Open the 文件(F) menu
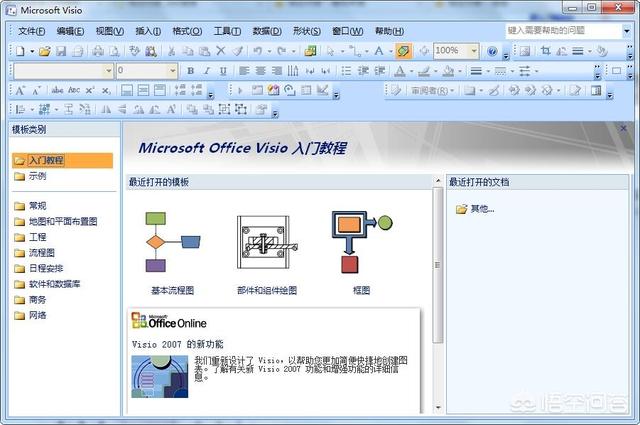The image size is (640, 425). pyautogui.click(x=31, y=31)
